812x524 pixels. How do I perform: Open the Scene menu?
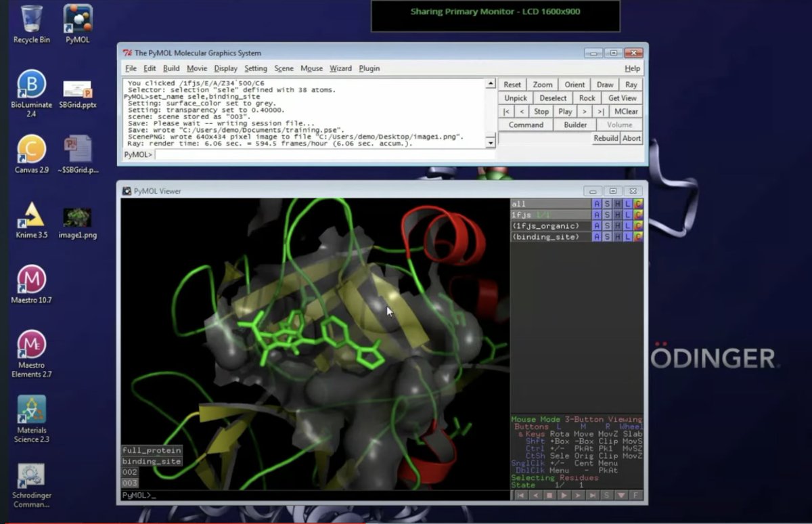(284, 68)
